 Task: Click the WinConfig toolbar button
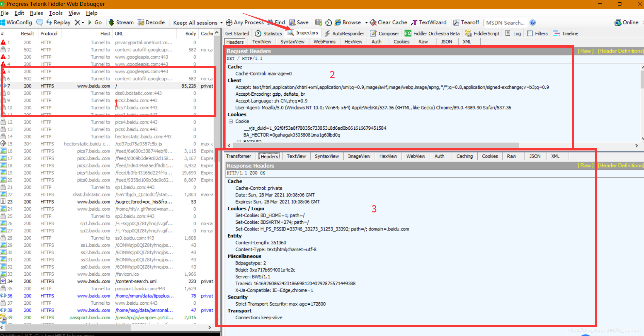coord(16,22)
